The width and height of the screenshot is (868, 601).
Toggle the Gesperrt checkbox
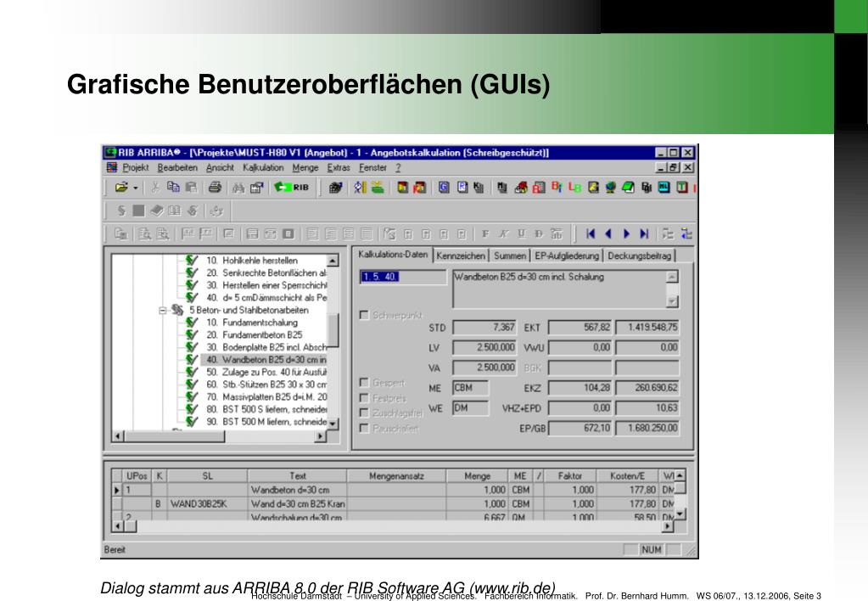(364, 382)
